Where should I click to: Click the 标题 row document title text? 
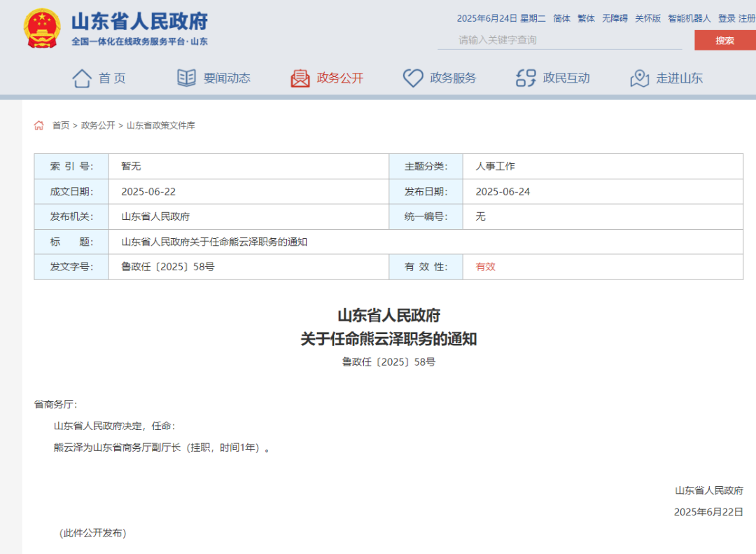[x=214, y=242]
